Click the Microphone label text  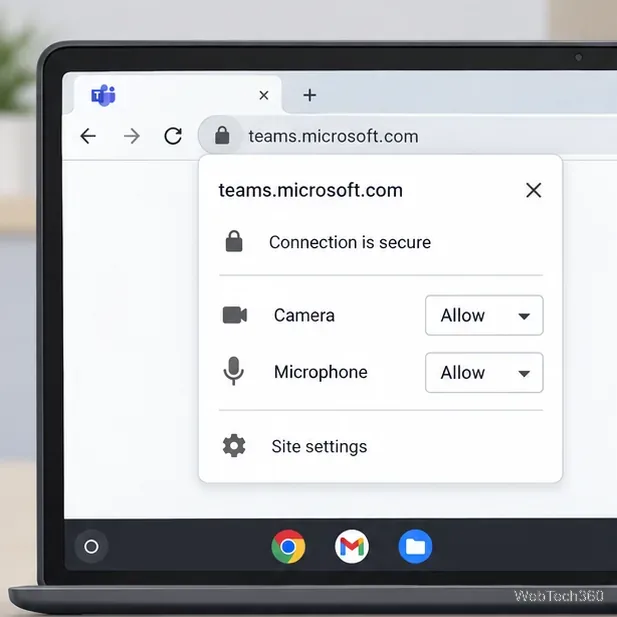[321, 372]
